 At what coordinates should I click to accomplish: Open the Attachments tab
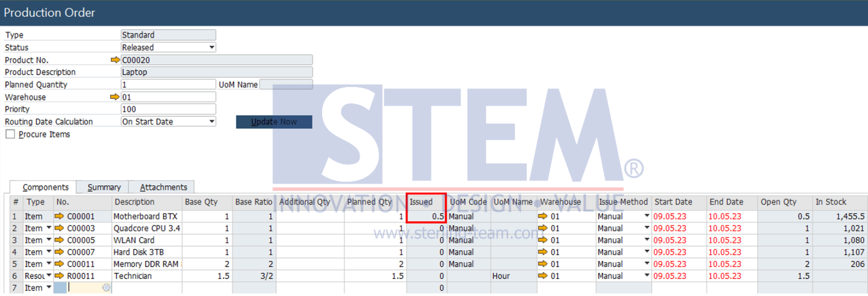[x=163, y=187]
